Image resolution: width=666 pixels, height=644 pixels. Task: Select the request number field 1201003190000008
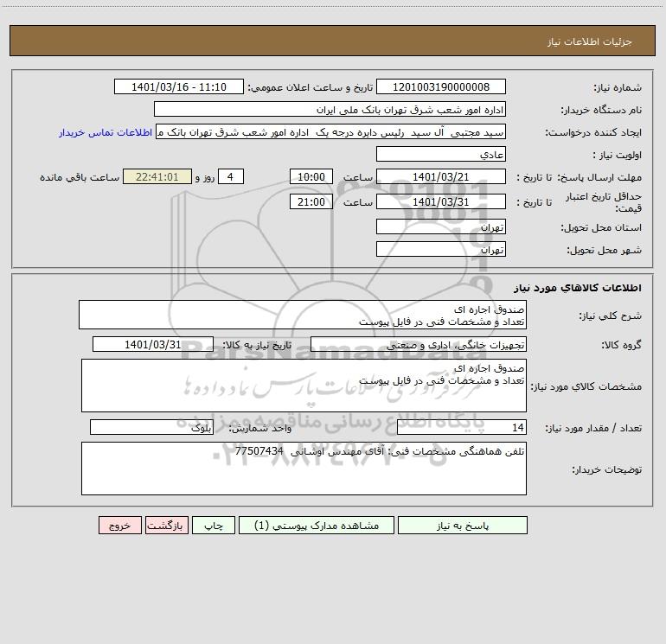[441, 86]
